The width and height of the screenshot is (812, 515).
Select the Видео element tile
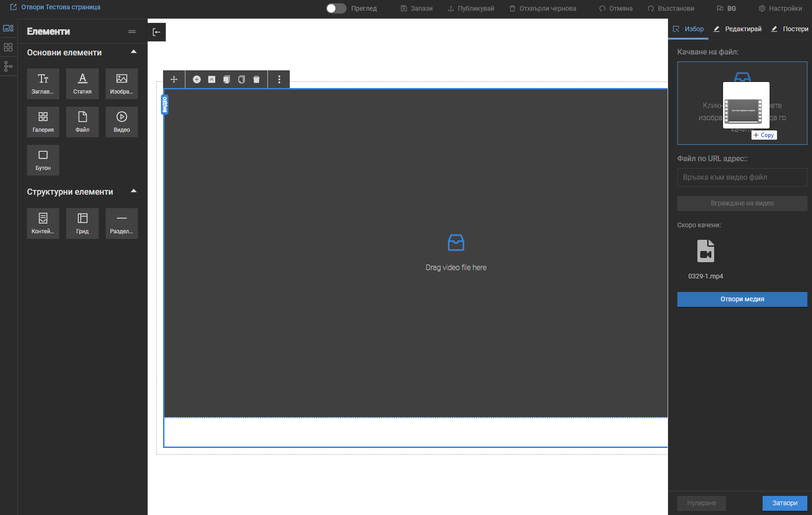point(122,122)
